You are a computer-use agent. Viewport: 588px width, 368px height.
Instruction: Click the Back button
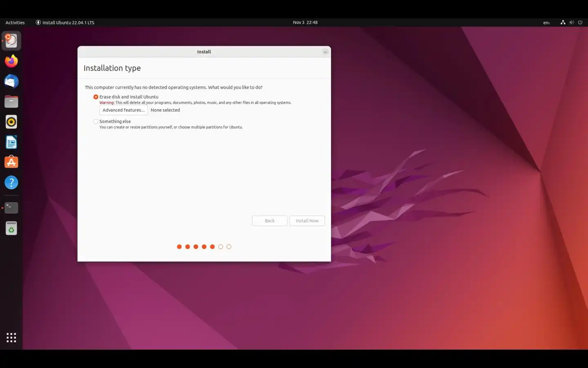click(x=269, y=221)
